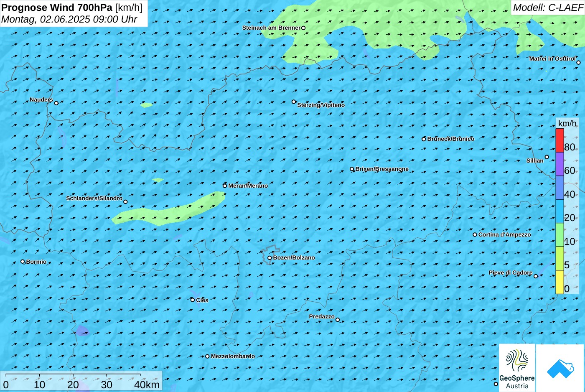
Task: Click the '20' tick label on scale bar
Action: [x=73, y=385]
